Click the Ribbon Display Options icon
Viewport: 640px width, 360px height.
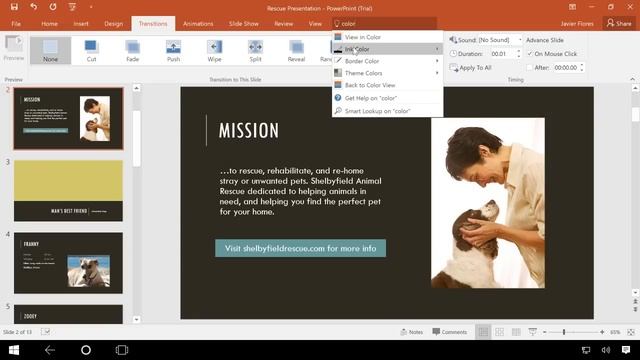[x=572, y=7]
